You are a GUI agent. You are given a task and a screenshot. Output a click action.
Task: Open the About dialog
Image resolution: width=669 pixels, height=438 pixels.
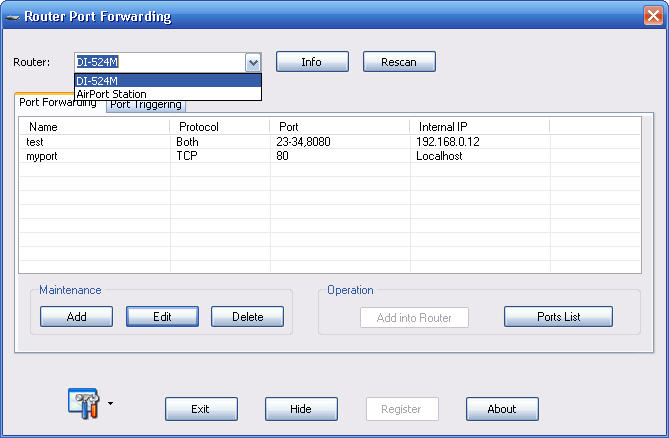[x=502, y=409]
